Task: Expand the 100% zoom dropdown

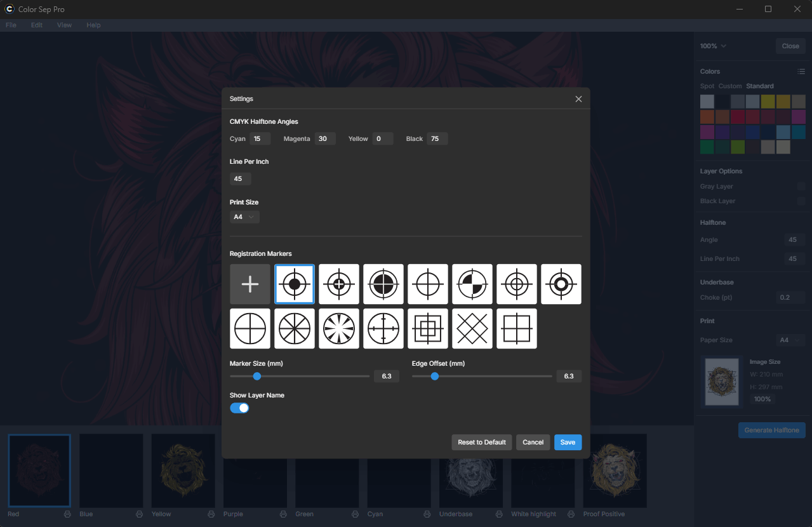Action: click(x=713, y=46)
